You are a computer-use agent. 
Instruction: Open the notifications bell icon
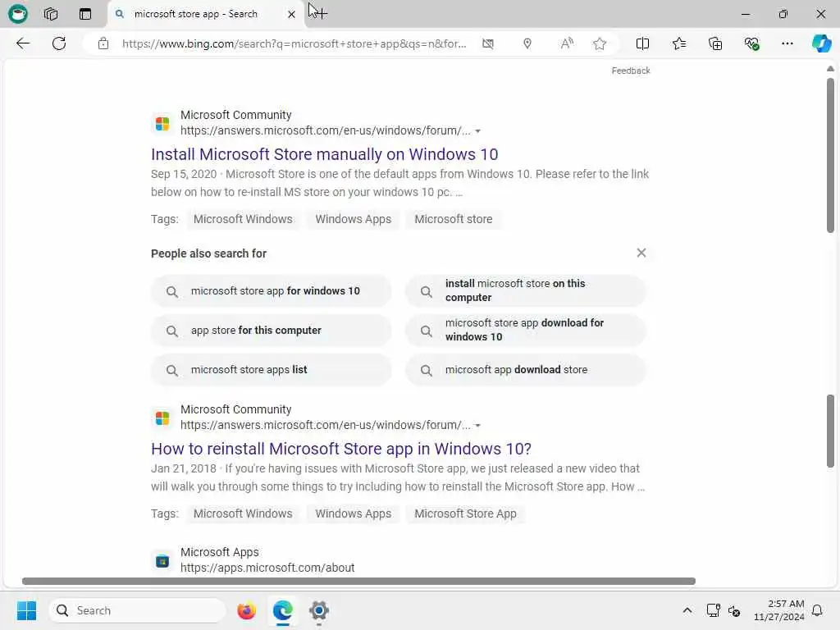[x=817, y=610]
